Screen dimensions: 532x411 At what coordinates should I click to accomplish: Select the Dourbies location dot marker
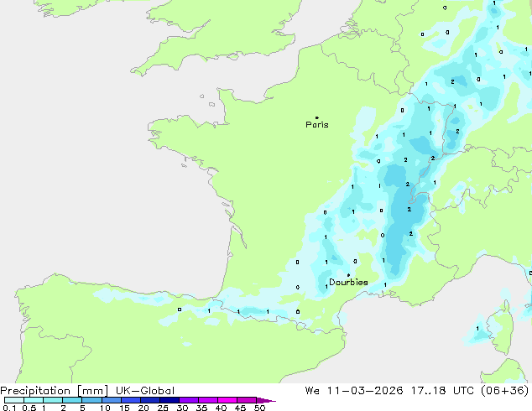(348, 275)
